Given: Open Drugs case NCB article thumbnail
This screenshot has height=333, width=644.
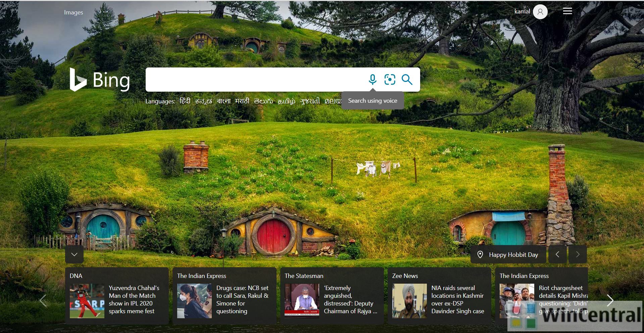Looking at the screenshot, I should tap(194, 301).
